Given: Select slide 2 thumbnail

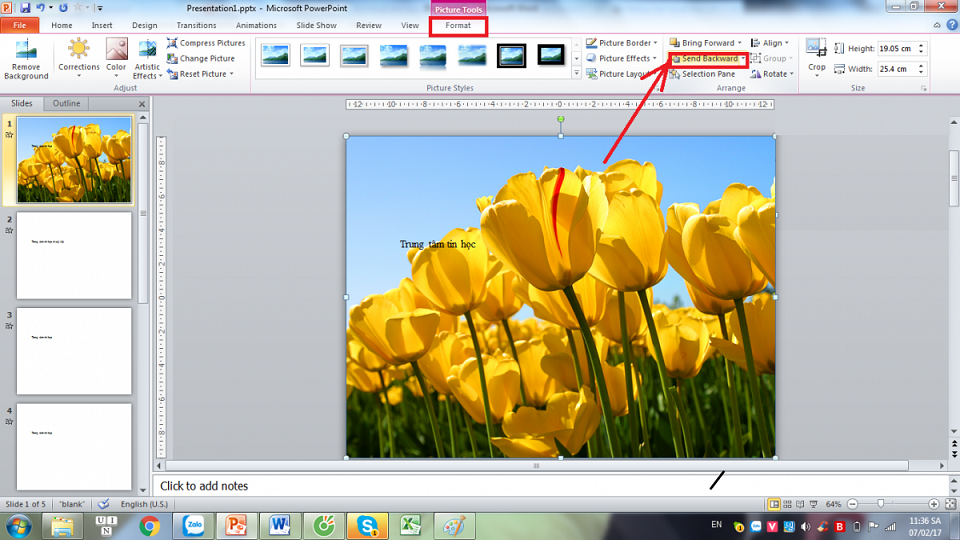Looking at the screenshot, I should point(74,255).
